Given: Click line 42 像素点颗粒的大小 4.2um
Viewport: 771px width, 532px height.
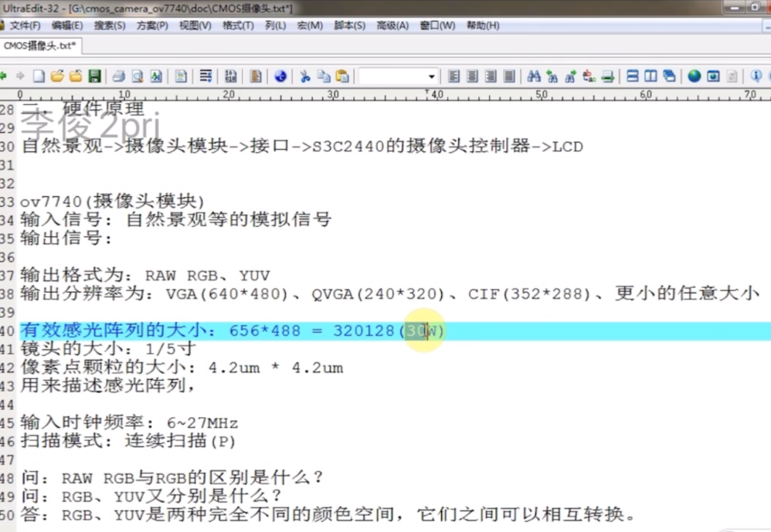Looking at the screenshot, I should [x=182, y=368].
